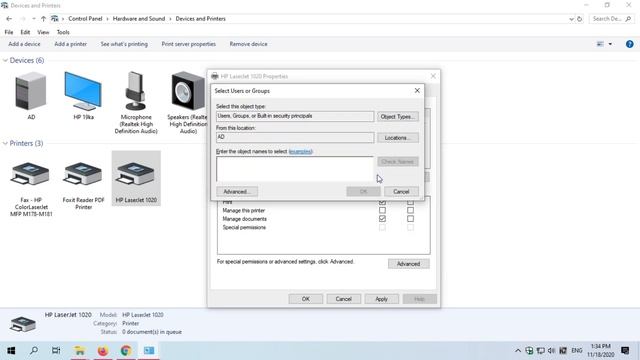
Task: Click the back navigation arrow
Action: [x=9, y=19]
